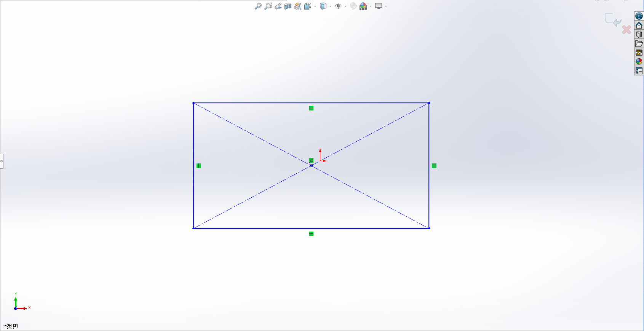Click the rectangle's bottom-right corner point
Image resolution: width=644 pixels, height=331 pixels.
(x=429, y=228)
